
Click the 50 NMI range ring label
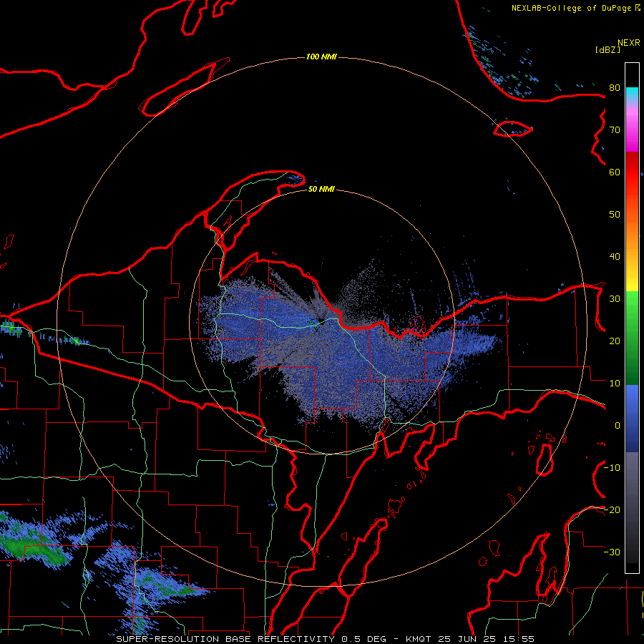pyautogui.click(x=321, y=189)
